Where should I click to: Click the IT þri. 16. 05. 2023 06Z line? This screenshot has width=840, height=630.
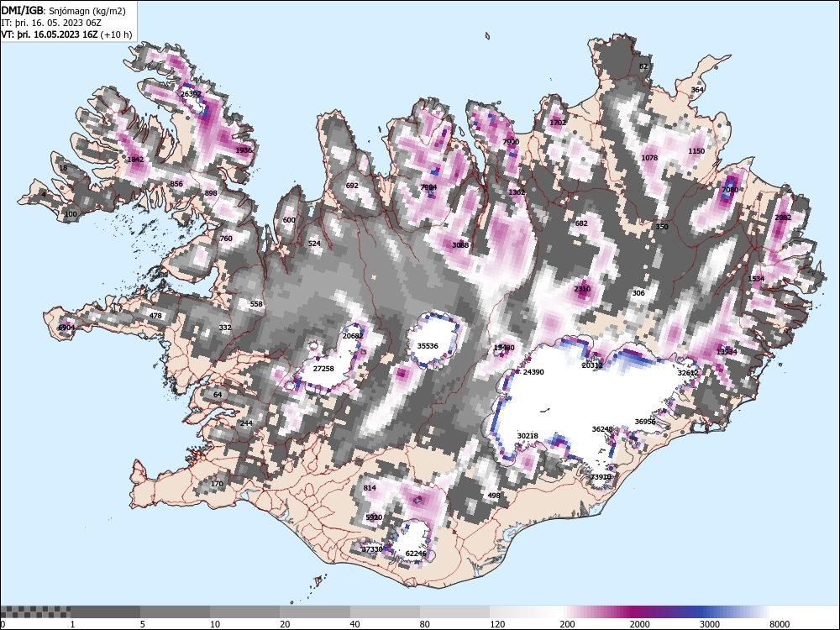(51, 23)
